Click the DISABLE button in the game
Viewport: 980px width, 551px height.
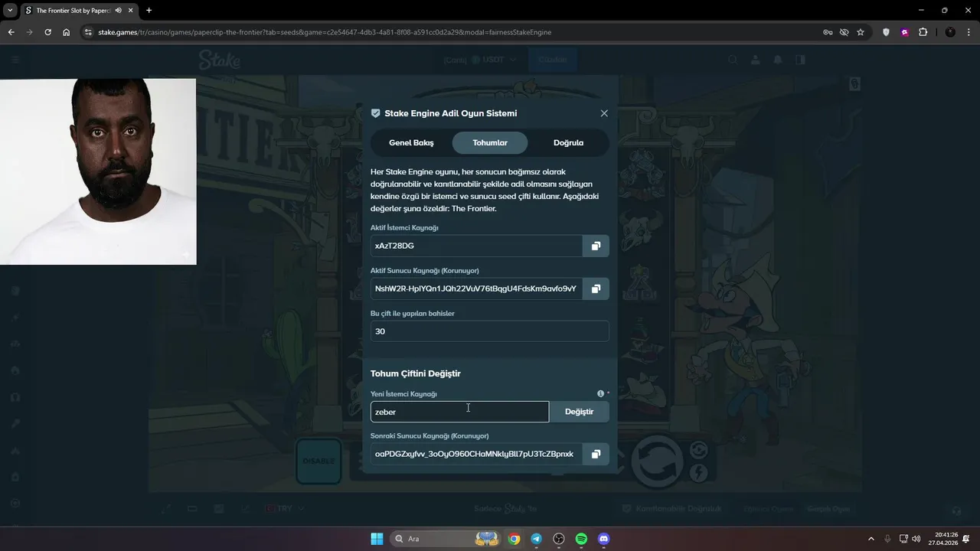click(x=318, y=461)
